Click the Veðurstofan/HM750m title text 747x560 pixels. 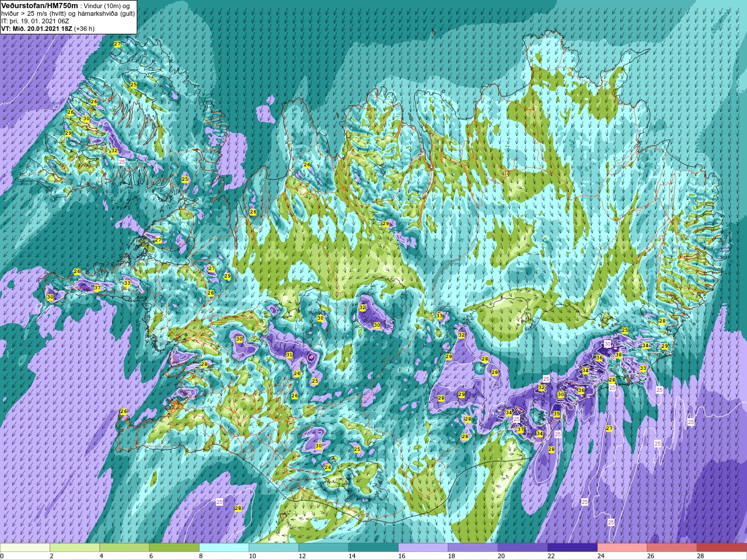tap(40, 5)
